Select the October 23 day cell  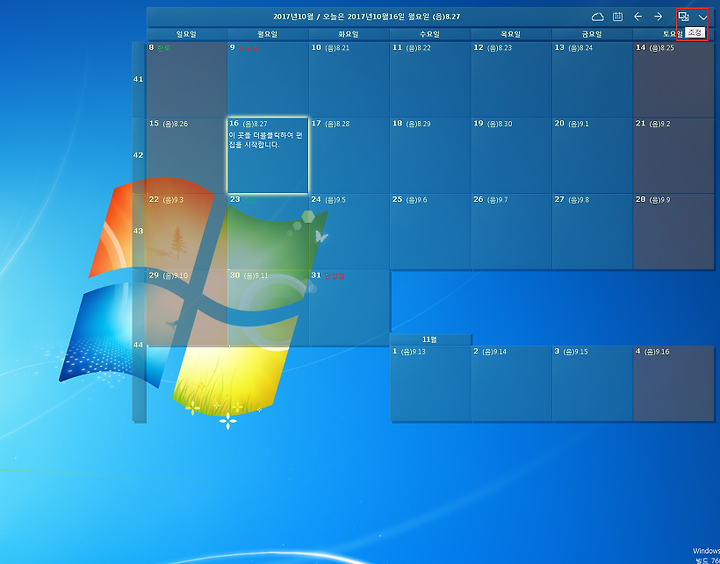click(x=268, y=231)
